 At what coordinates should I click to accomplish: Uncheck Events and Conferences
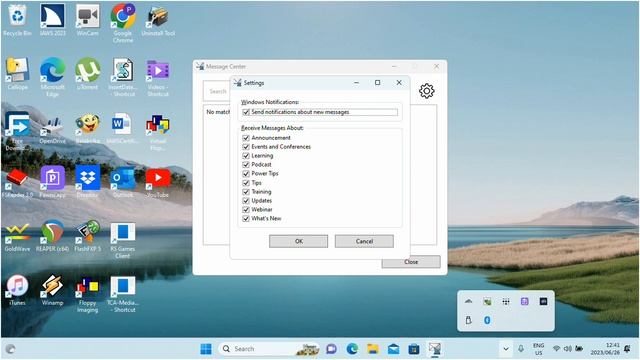point(246,147)
